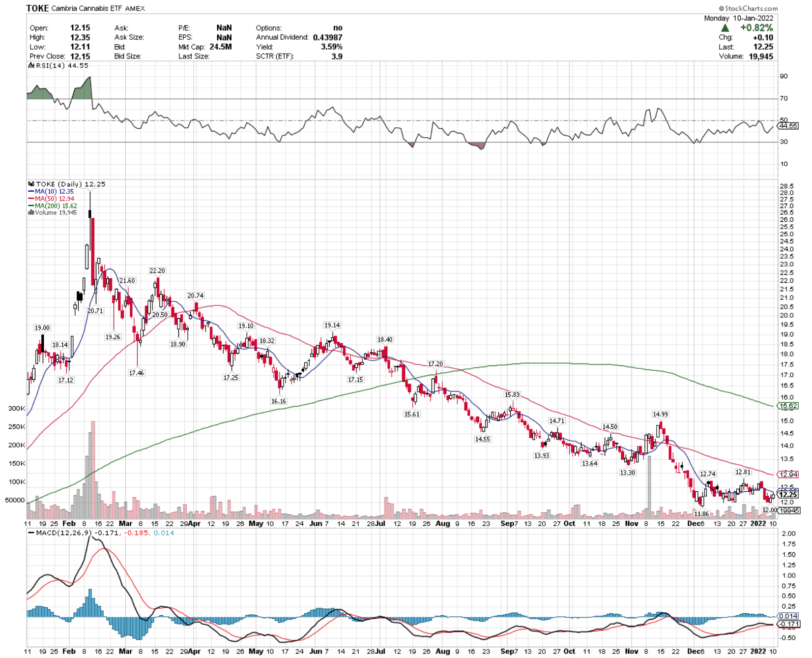
Task: Click the MA(200) price tag 15.62
Action: [x=788, y=406]
